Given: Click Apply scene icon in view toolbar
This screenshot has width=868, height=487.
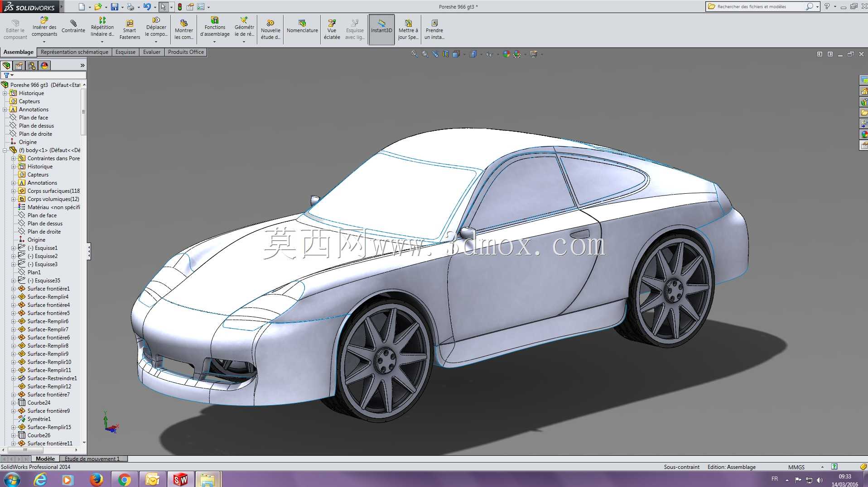Looking at the screenshot, I should [x=517, y=54].
